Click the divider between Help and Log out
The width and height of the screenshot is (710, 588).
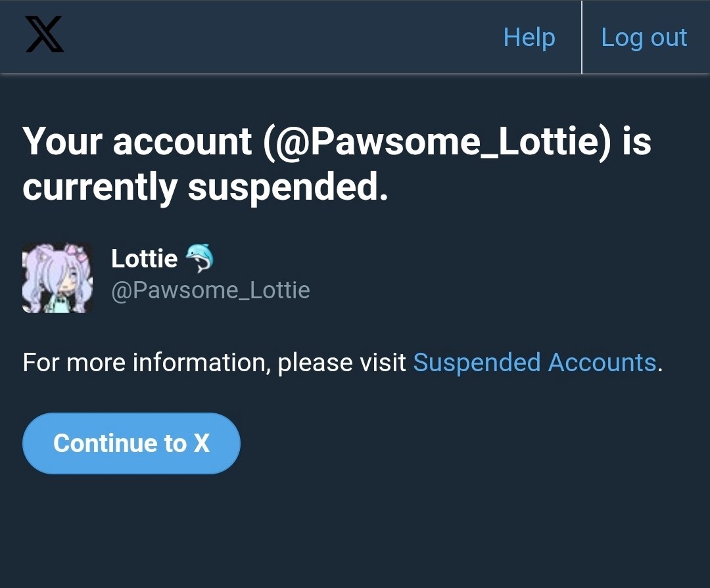[581, 37]
